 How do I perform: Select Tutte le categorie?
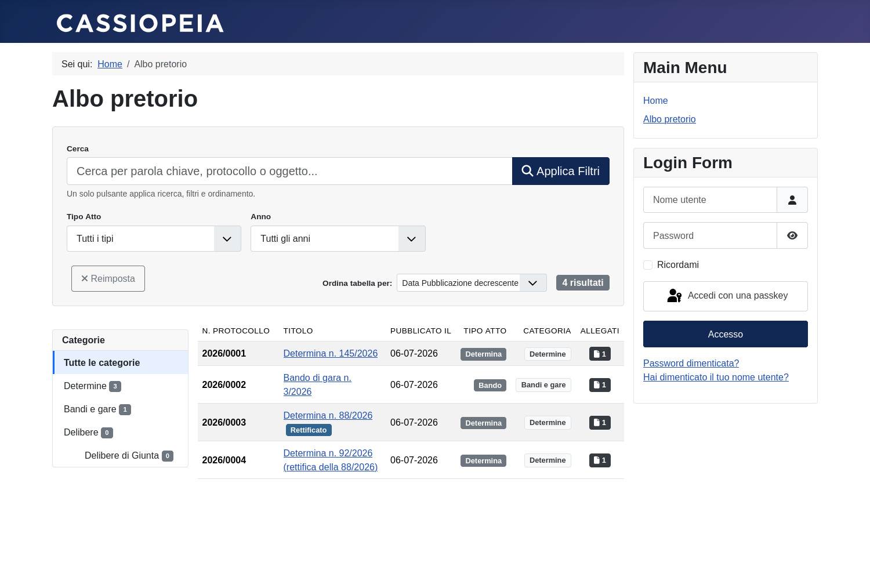tap(121, 362)
